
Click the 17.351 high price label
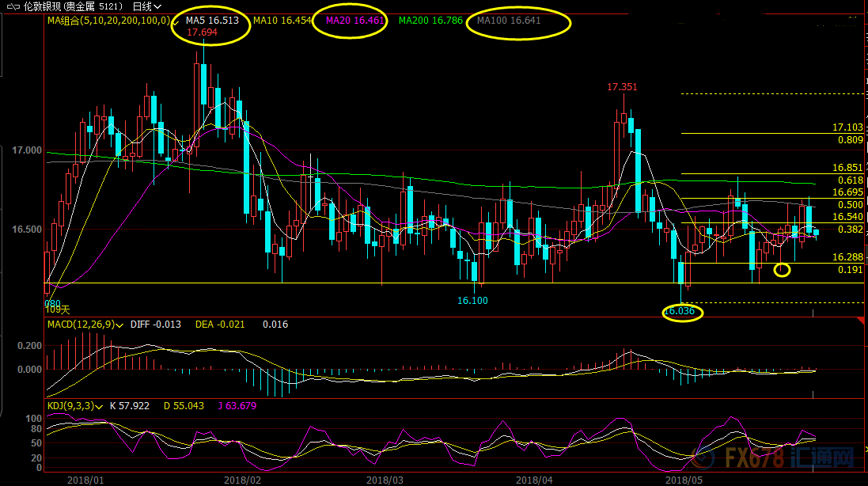(x=622, y=86)
